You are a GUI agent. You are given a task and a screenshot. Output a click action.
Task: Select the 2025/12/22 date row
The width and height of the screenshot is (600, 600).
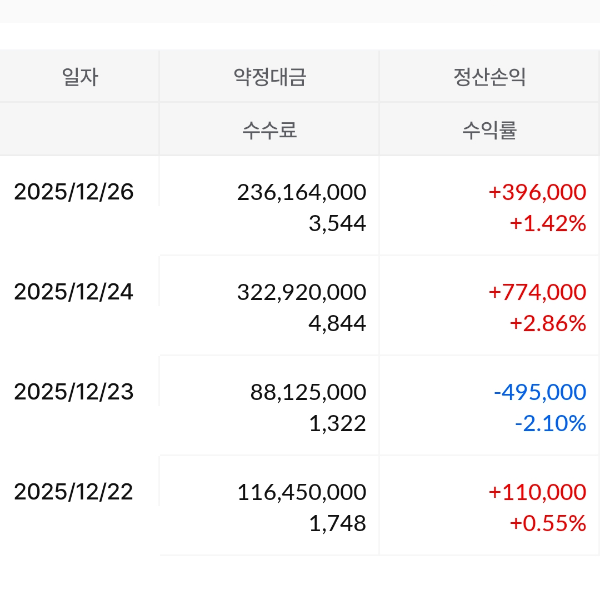(x=73, y=492)
